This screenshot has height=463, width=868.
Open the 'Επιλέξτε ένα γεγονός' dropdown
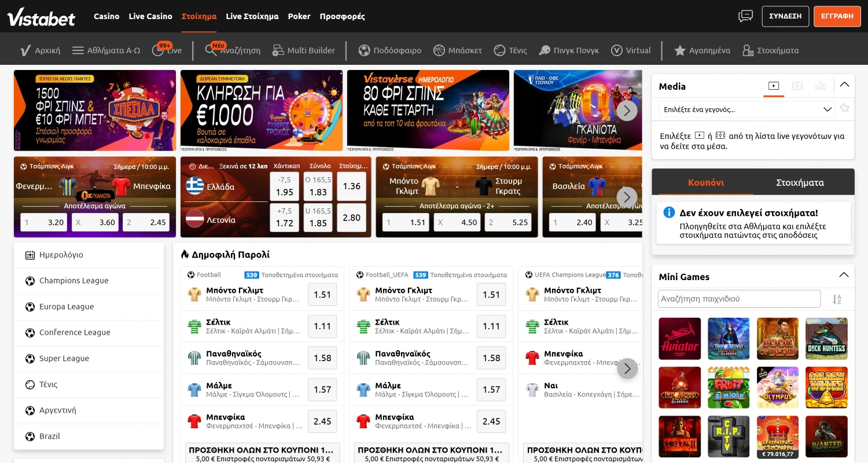click(745, 109)
